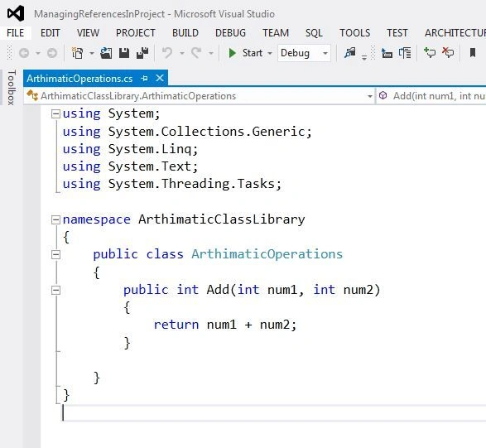
Task: Toggle a bookmark with the bookmark icon
Action: 473,53
